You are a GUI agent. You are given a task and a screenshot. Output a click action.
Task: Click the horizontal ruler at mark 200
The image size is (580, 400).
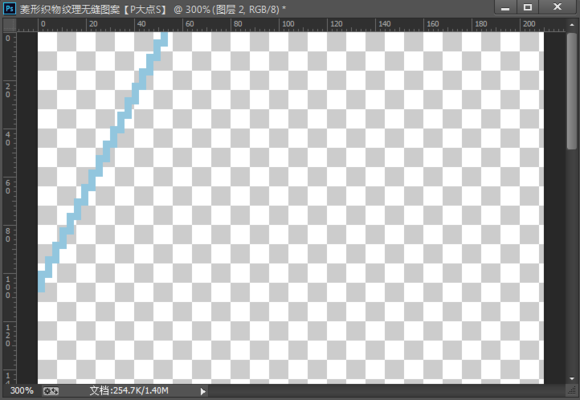529,24
